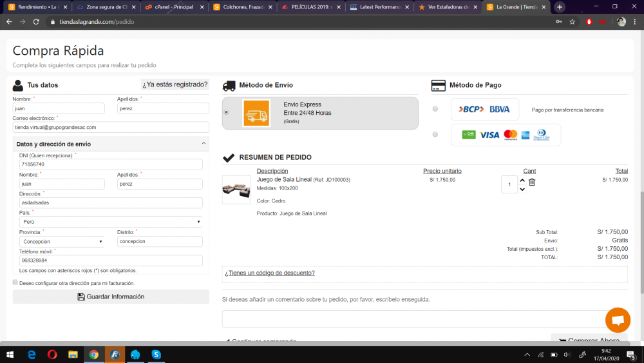
Task: Switch to the Ver Estafadoras tab
Action: click(x=448, y=7)
